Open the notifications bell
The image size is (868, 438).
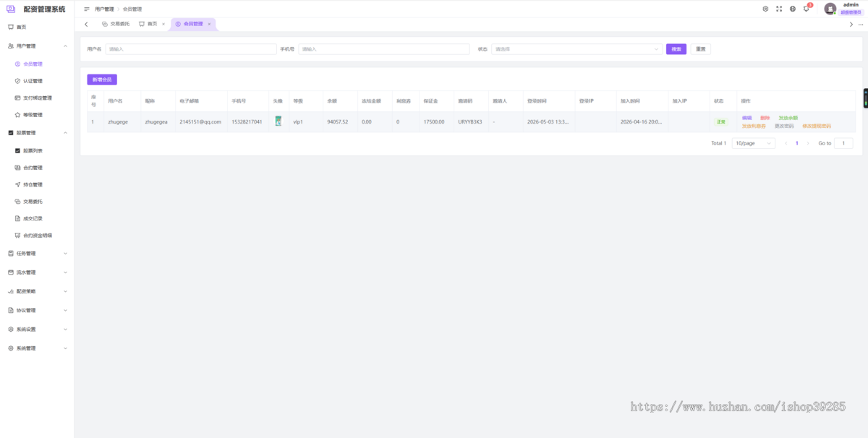coord(807,9)
